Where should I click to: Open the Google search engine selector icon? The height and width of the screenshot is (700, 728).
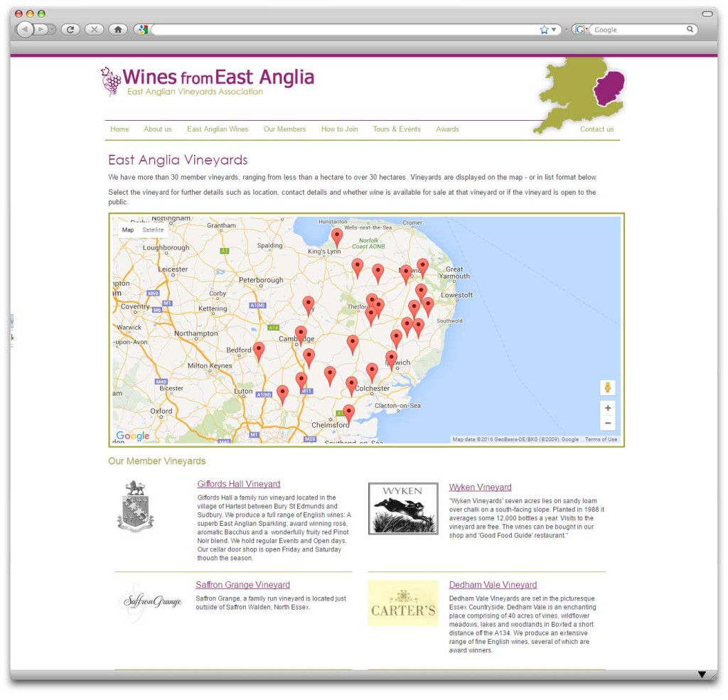pos(580,30)
